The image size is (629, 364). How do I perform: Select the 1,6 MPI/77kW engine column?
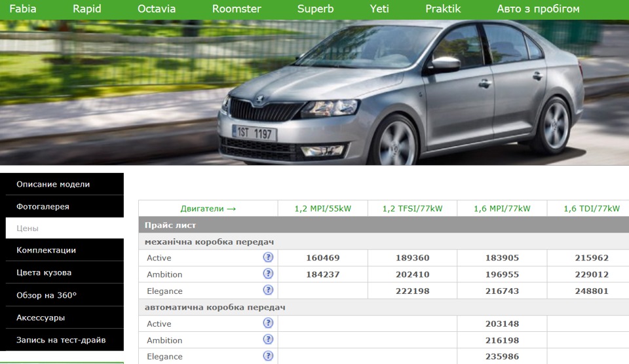[503, 208]
